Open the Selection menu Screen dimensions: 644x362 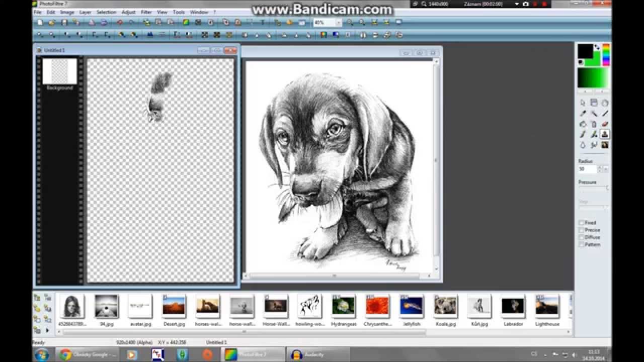coord(106,12)
